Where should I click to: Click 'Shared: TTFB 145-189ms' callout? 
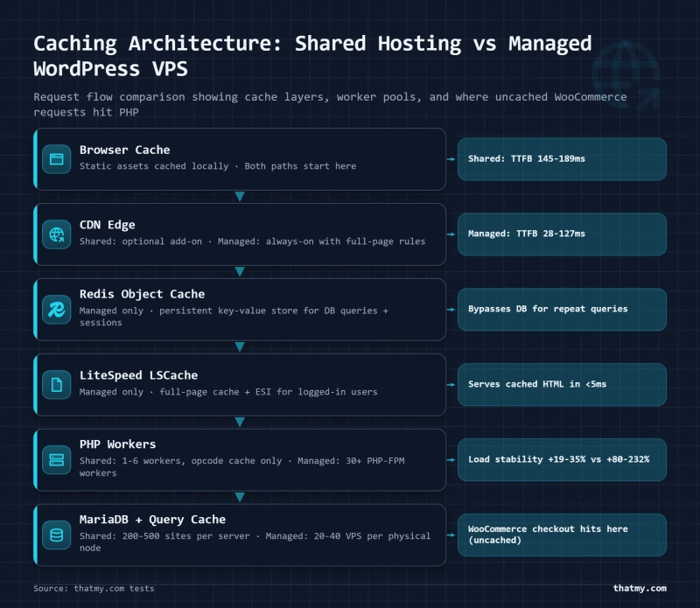point(562,159)
